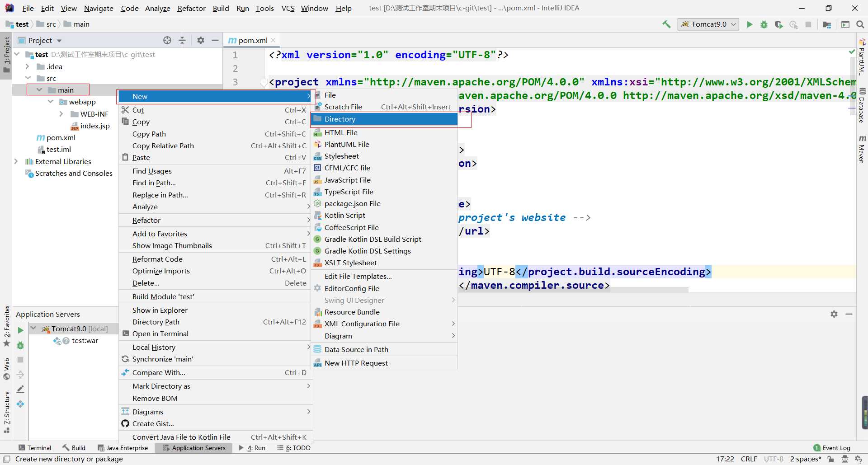This screenshot has width=868, height=465.
Task: Expand External Libraries node
Action: (x=16, y=161)
